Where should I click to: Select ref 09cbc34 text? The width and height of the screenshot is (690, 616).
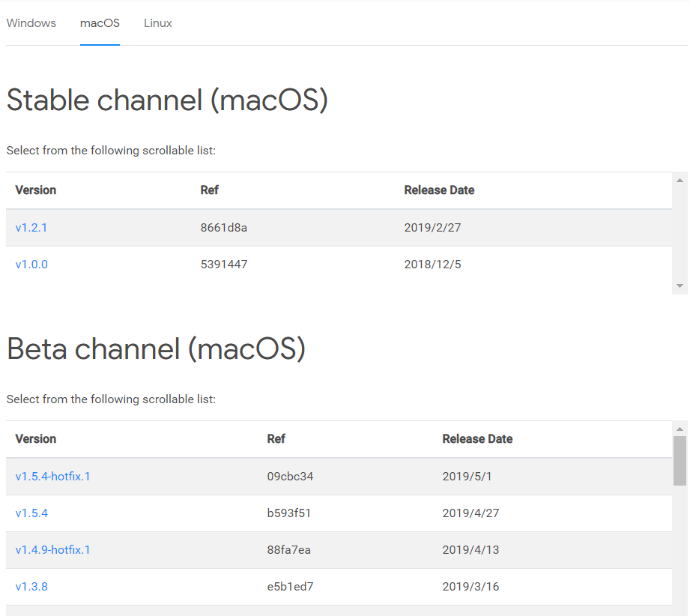[x=290, y=477]
